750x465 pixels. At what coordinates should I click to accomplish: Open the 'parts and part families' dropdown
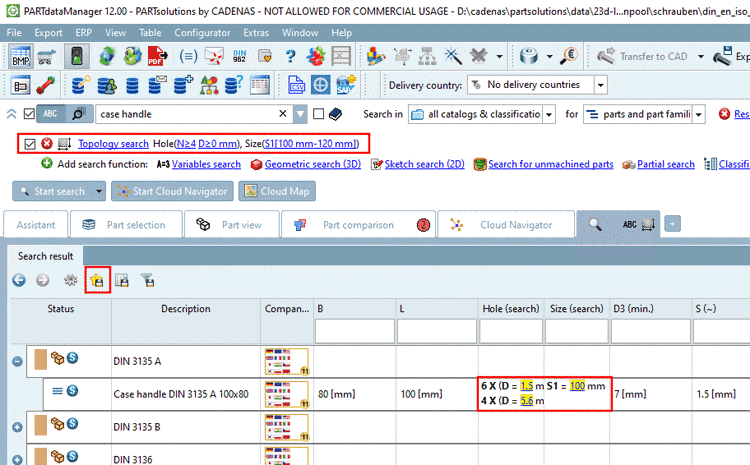click(x=699, y=114)
